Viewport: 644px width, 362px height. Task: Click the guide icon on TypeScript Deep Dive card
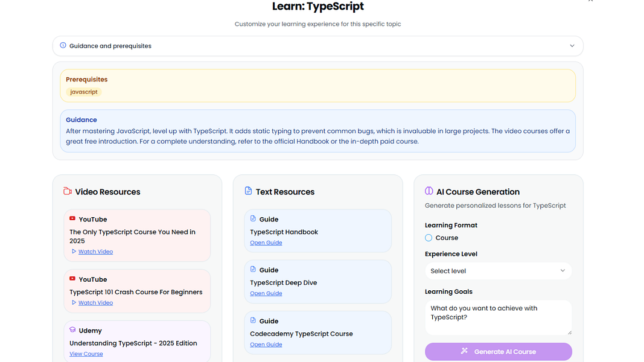point(253,270)
